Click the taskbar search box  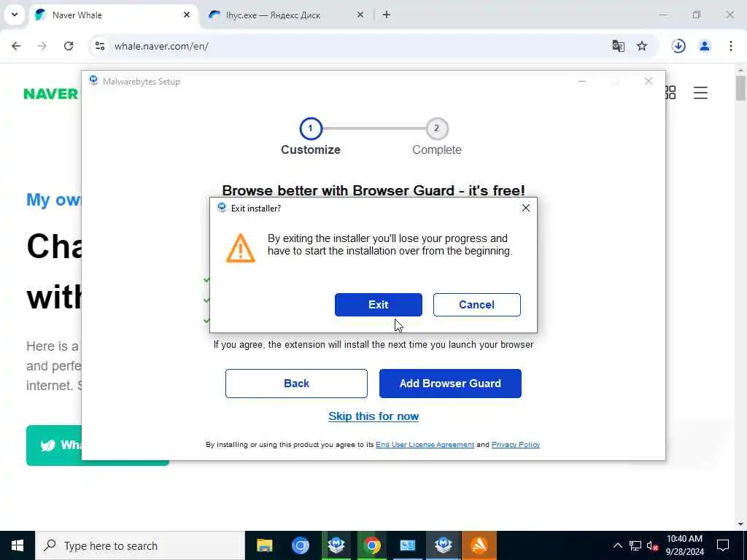pyautogui.click(x=140, y=545)
